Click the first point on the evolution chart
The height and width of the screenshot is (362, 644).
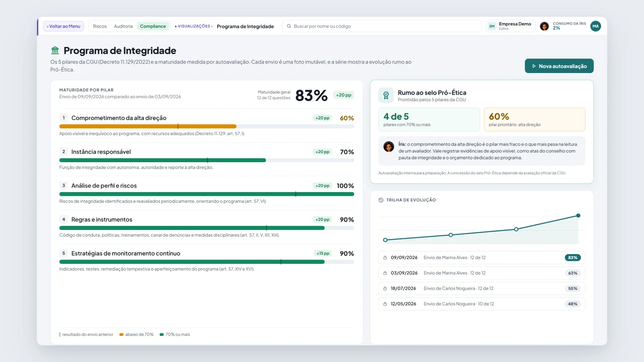click(x=385, y=240)
